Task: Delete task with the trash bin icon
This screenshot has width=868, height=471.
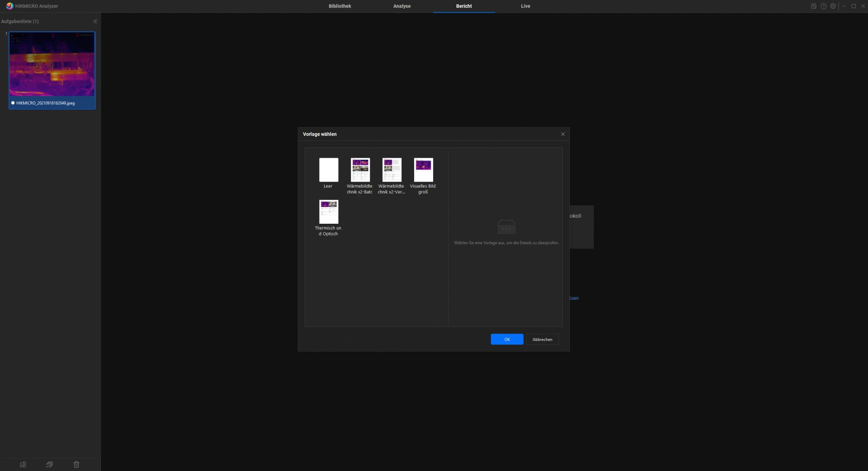Action: point(76,464)
